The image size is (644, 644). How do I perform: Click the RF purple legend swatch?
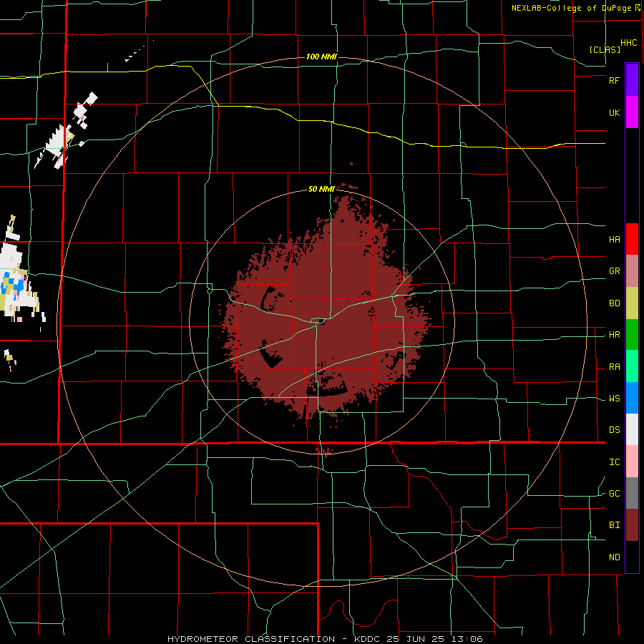coord(632,79)
